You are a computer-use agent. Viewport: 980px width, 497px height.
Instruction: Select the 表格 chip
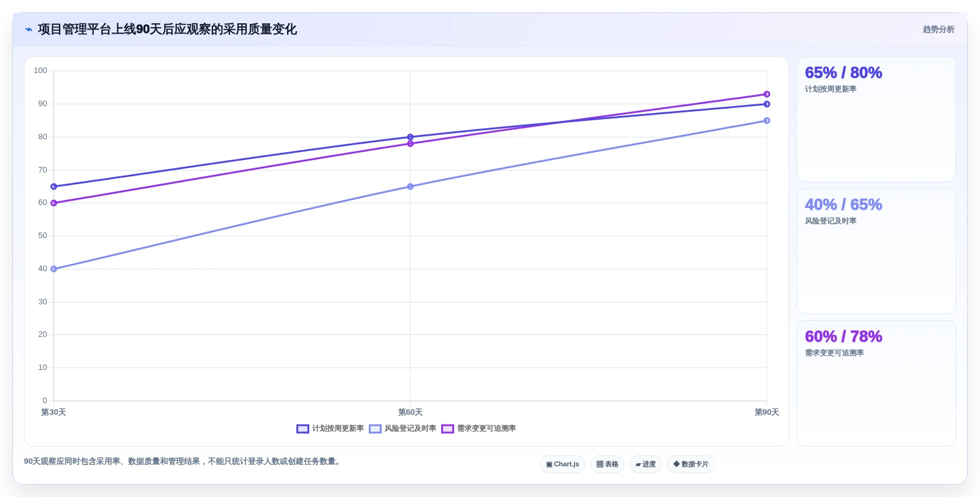coord(608,464)
